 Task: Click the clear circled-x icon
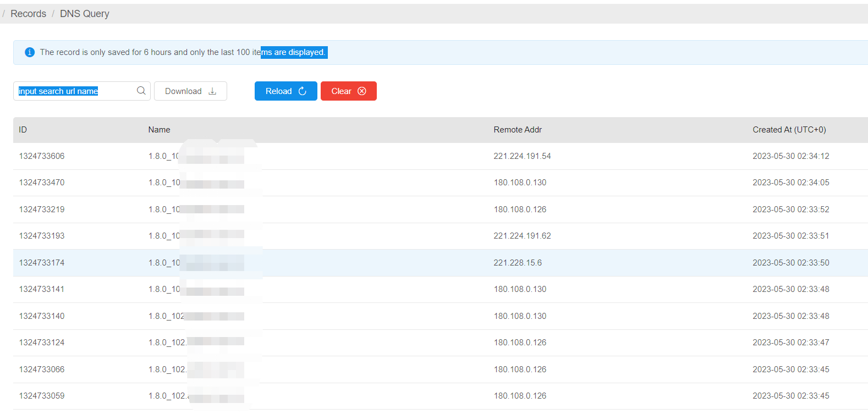[362, 91]
